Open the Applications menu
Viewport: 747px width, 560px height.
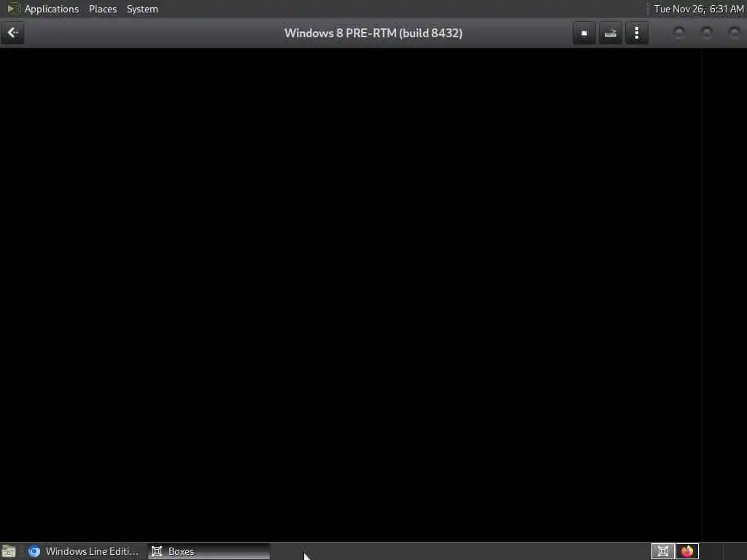pyautogui.click(x=52, y=9)
